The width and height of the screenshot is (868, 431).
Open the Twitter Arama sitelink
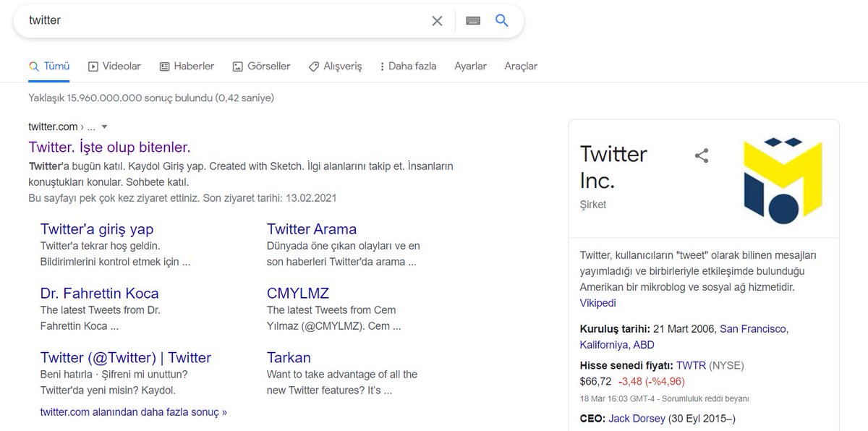312,229
